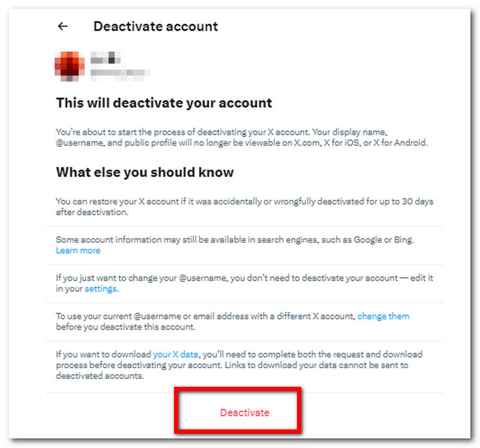
Task: Open the your X data link
Action: pyautogui.click(x=175, y=354)
